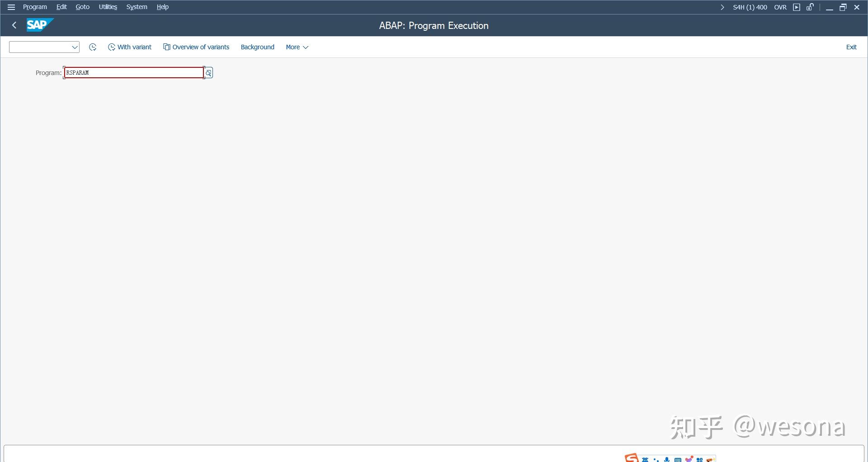Click the SAP logo
The height and width of the screenshot is (462, 868).
coord(39,25)
